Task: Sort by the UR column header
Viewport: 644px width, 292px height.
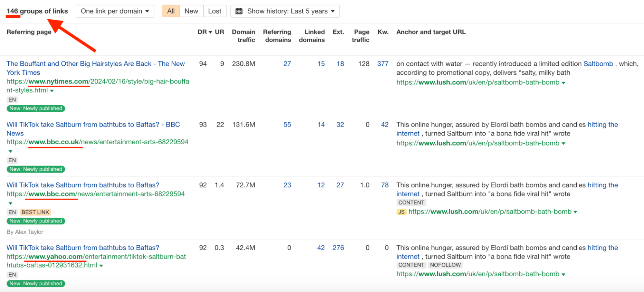Action: [x=219, y=32]
